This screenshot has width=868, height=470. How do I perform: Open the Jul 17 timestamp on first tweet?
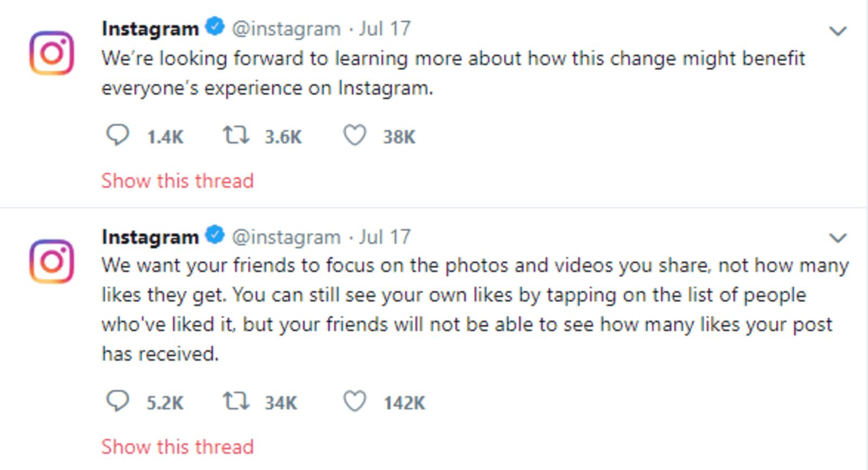pyautogui.click(x=385, y=29)
